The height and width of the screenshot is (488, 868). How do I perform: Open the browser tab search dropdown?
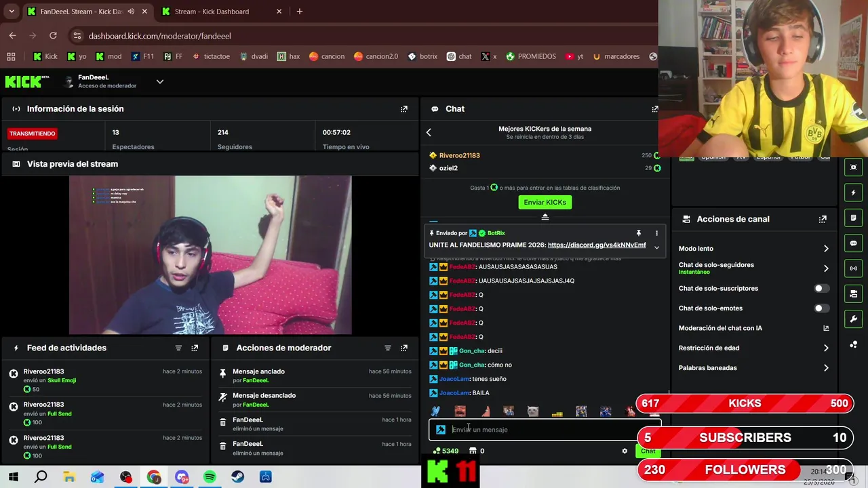click(12, 12)
